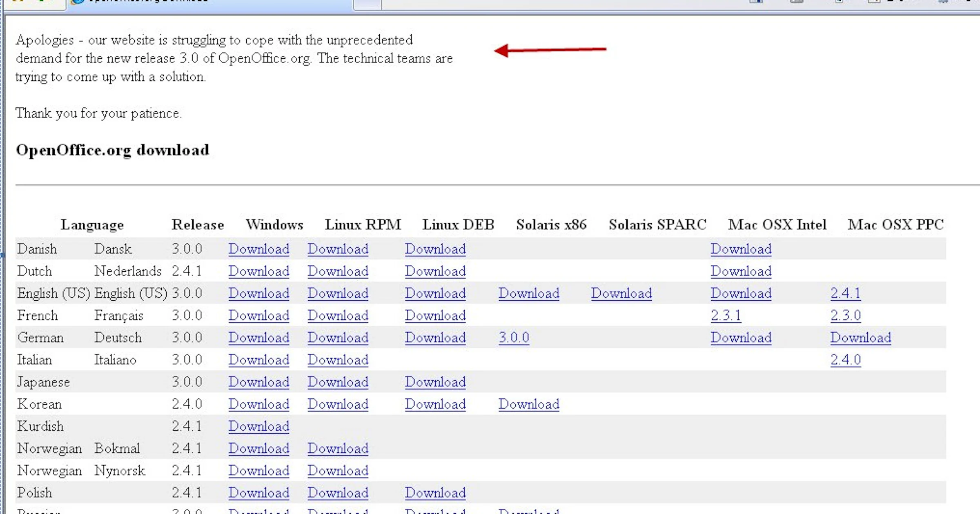Viewport: 980px width, 514px height.
Task: Download Danish Mac OSX Intel build
Action: click(741, 249)
